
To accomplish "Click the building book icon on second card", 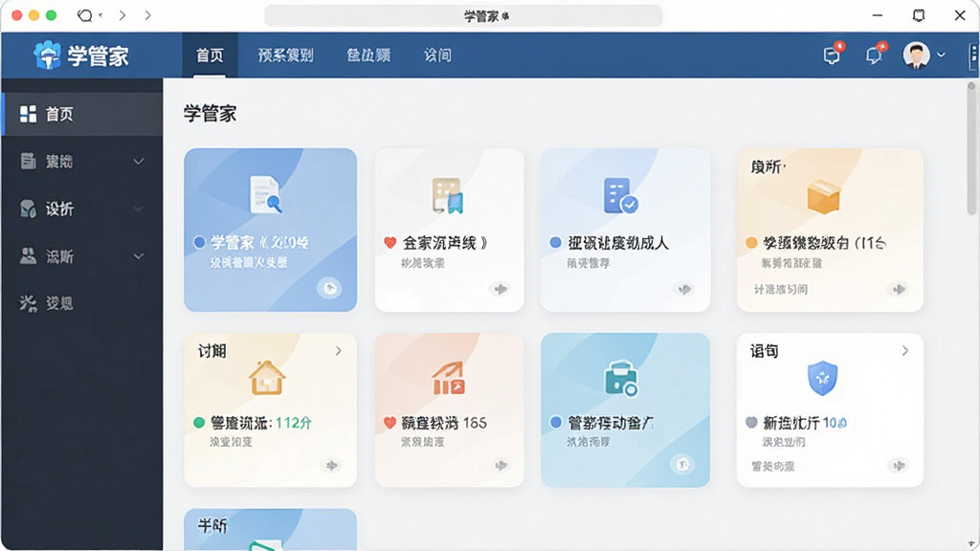I will click(448, 195).
